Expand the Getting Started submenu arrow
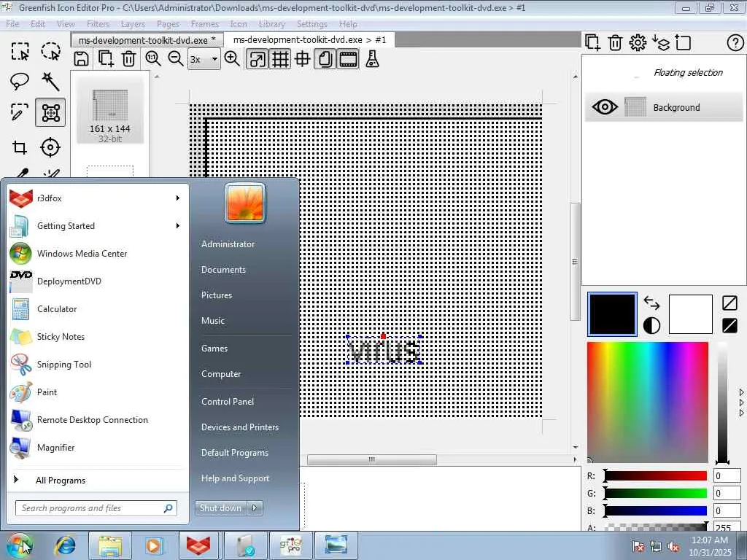The image size is (747, 560). (178, 226)
